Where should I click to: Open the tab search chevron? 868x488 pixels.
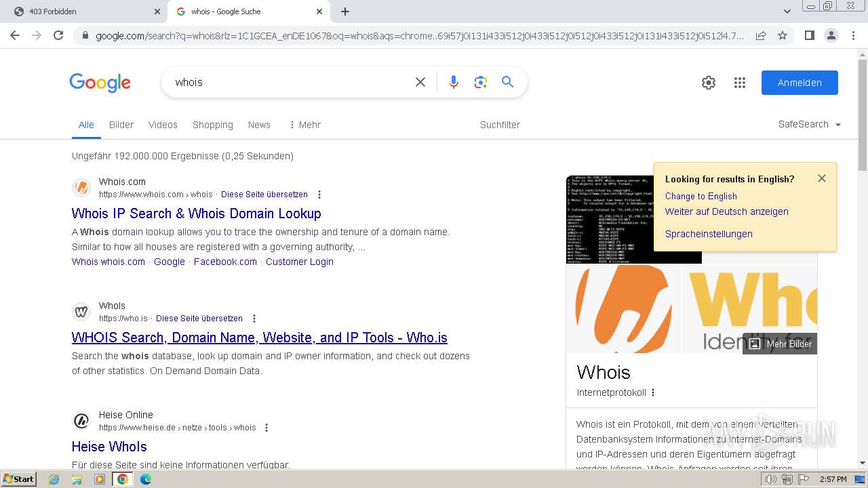787,12
